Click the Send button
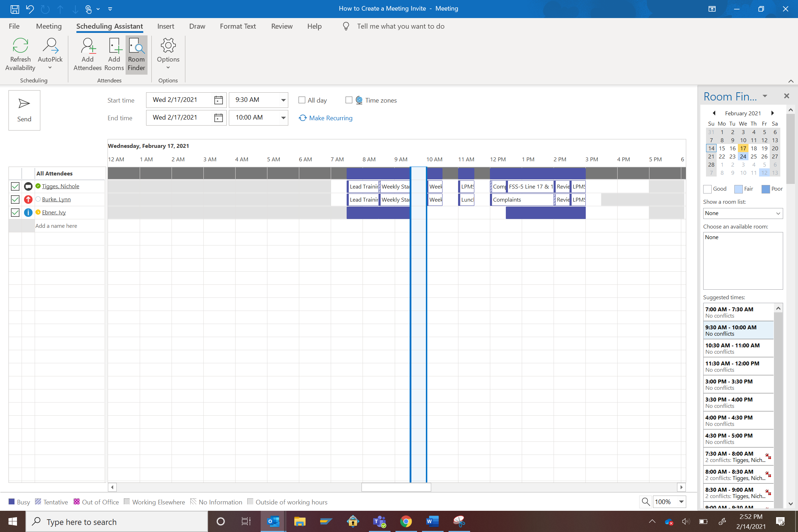798x532 pixels. pyautogui.click(x=24, y=110)
